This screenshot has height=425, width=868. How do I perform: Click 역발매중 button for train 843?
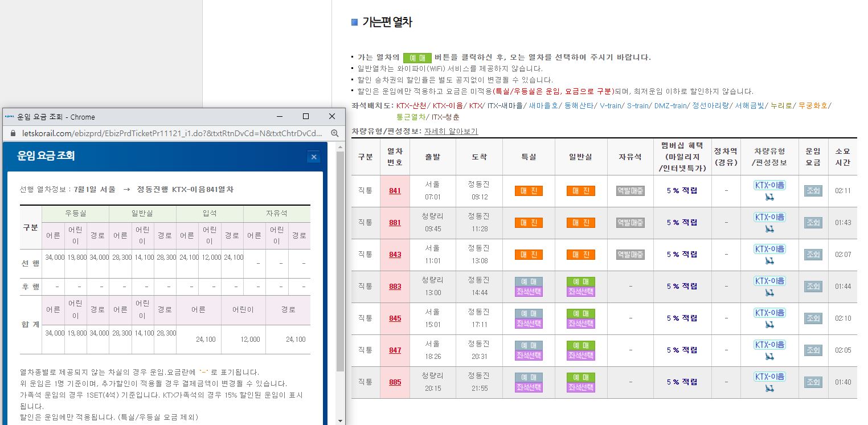(x=630, y=255)
